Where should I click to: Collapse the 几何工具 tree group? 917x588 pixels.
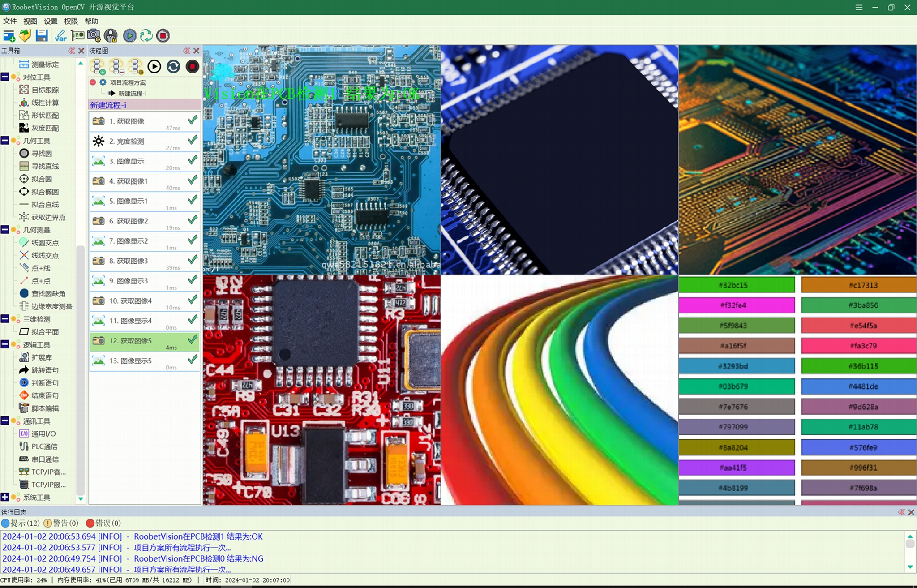5,141
